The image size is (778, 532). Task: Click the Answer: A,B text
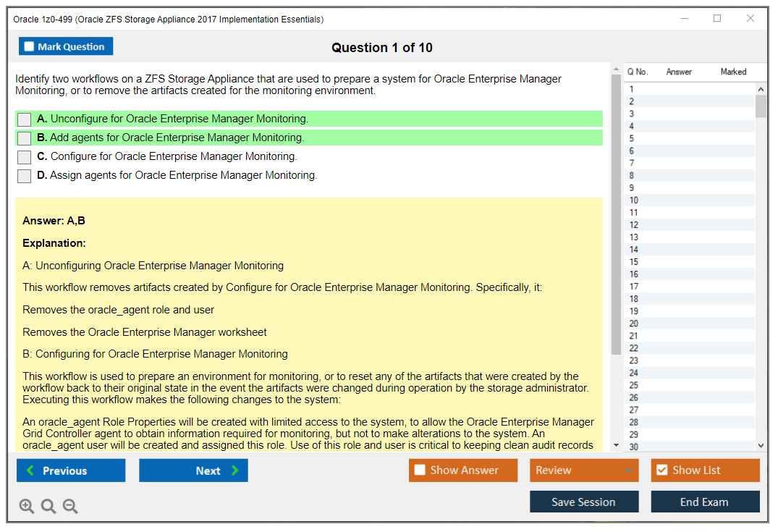(54, 221)
